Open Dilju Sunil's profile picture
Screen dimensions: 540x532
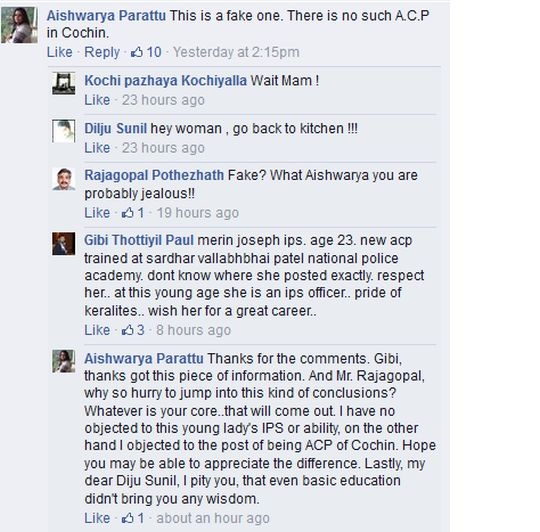pyautogui.click(x=64, y=131)
